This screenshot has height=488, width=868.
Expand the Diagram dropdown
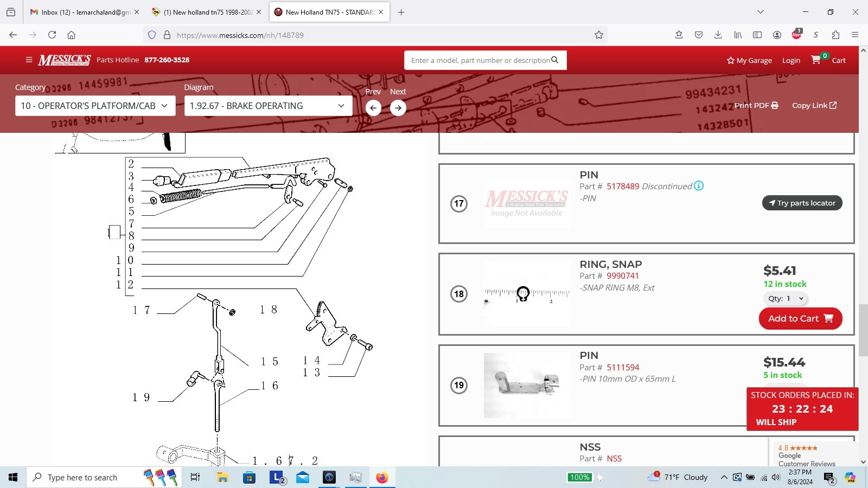coord(268,106)
